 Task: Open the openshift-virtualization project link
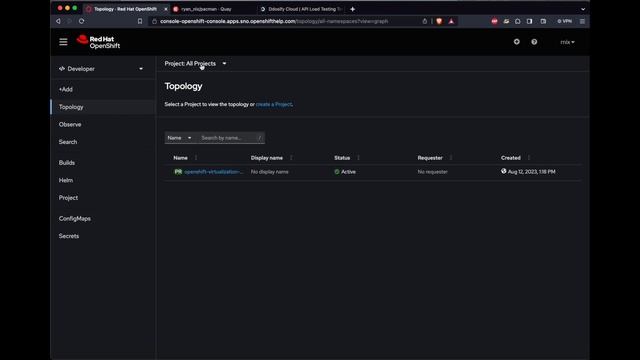(213, 172)
